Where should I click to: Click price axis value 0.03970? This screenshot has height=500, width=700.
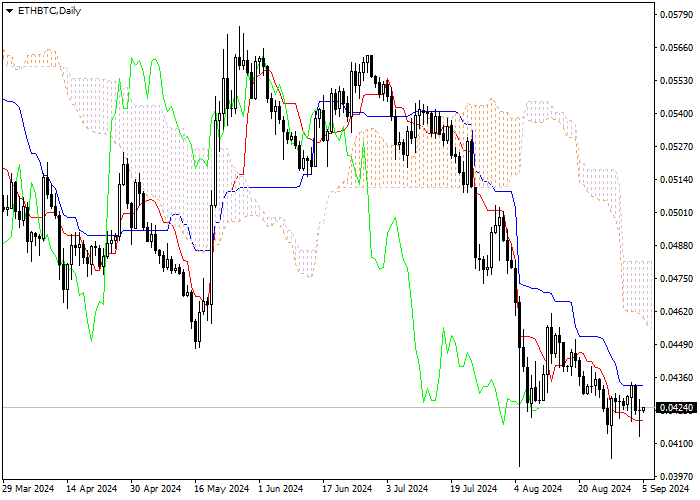click(x=676, y=476)
